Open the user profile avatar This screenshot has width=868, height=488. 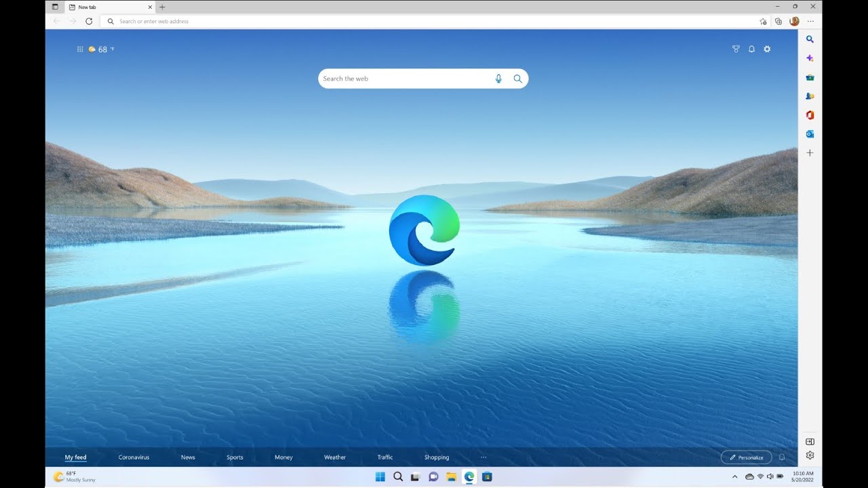tap(794, 21)
